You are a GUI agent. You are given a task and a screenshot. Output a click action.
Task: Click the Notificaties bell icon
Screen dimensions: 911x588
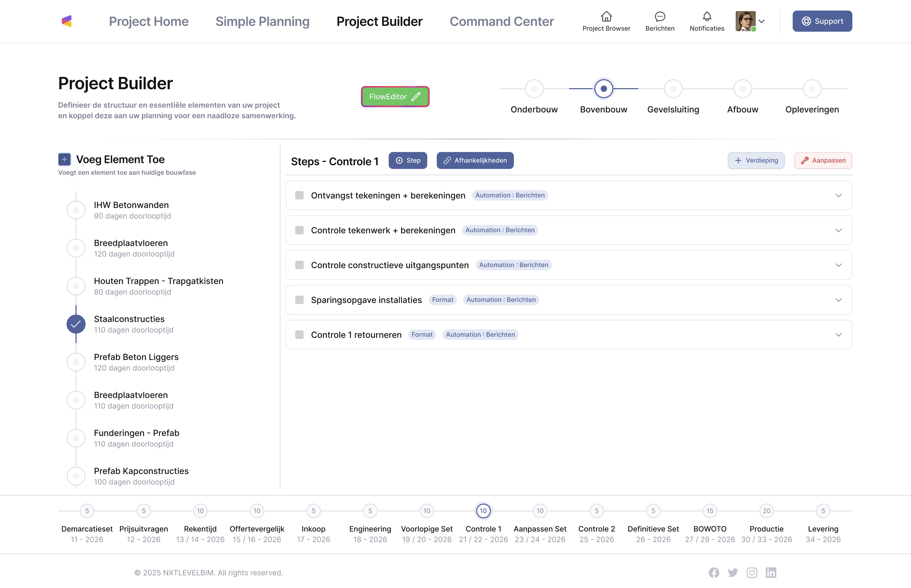(x=707, y=17)
